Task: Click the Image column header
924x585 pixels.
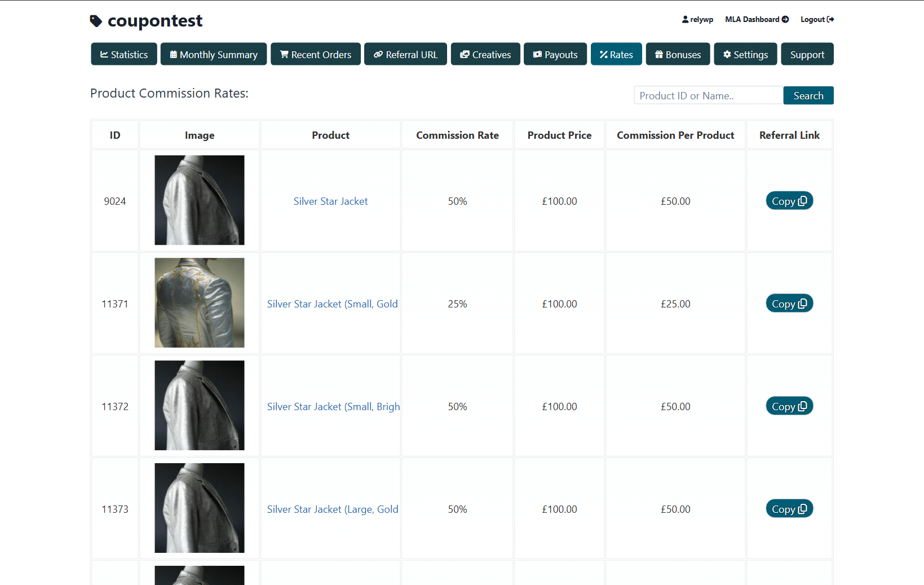Action: click(200, 135)
